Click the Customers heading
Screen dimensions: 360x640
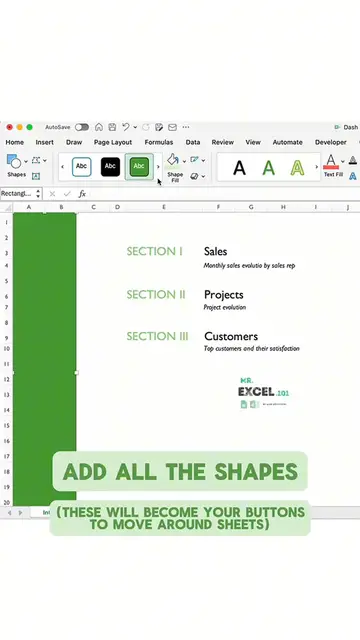pyautogui.click(x=231, y=336)
